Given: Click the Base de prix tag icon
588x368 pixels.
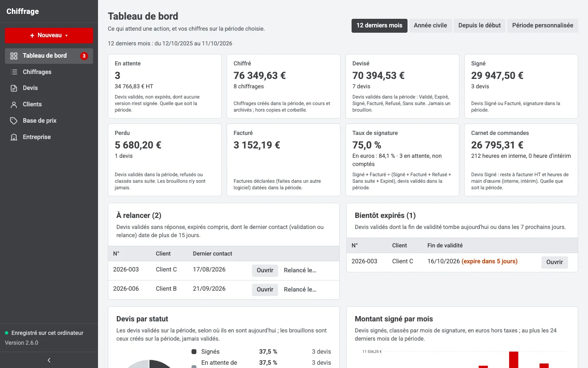Looking at the screenshot, I should (14, 121).
